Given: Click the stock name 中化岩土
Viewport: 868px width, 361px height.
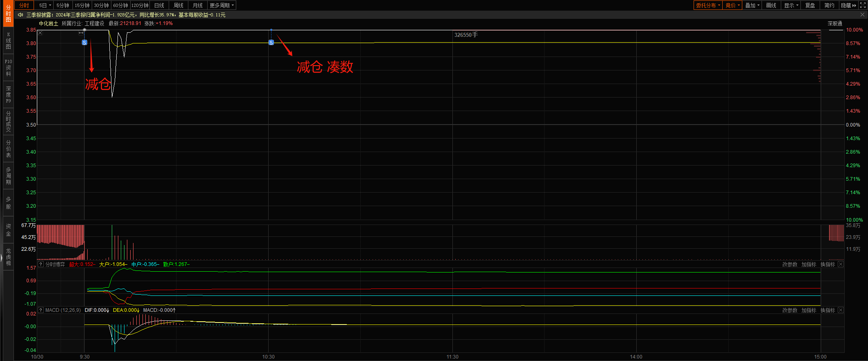Looking at the screenshot, I should tap(49, 23).
